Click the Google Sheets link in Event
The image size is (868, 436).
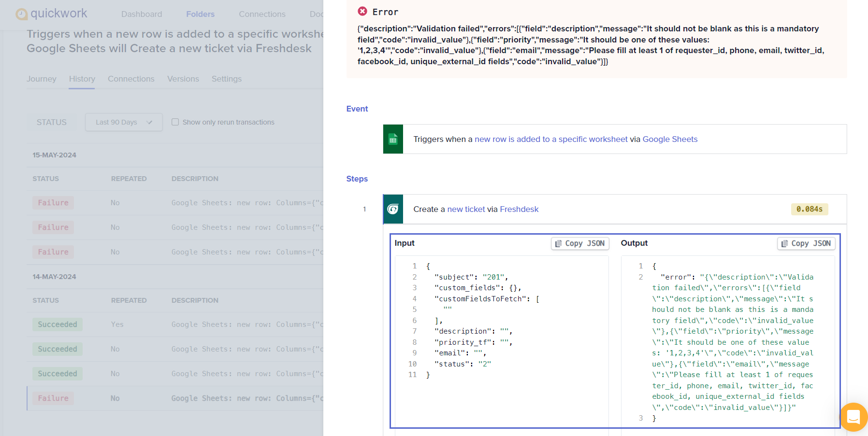tap(670, 139)
